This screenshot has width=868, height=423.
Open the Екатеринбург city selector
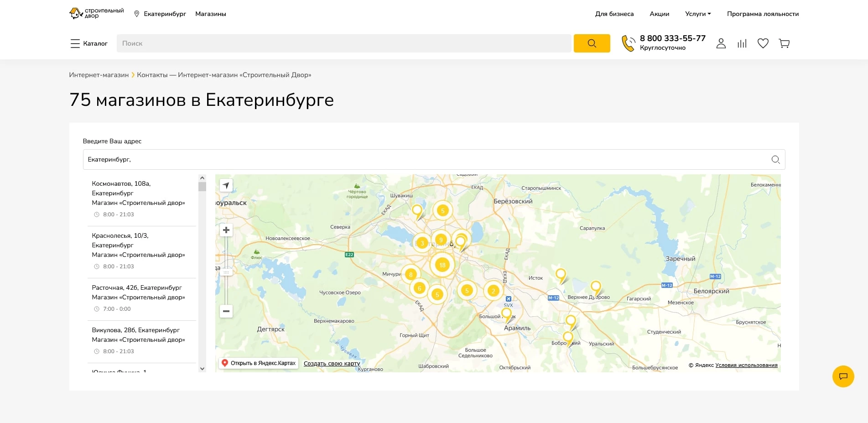tap(160, 14)
